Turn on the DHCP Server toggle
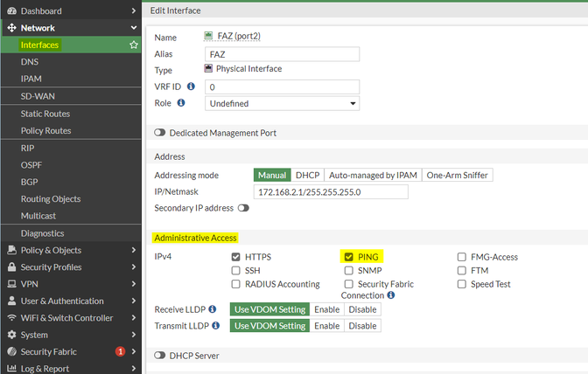The height and width of the screenshot is (374, 588). [x=160, y=356]
